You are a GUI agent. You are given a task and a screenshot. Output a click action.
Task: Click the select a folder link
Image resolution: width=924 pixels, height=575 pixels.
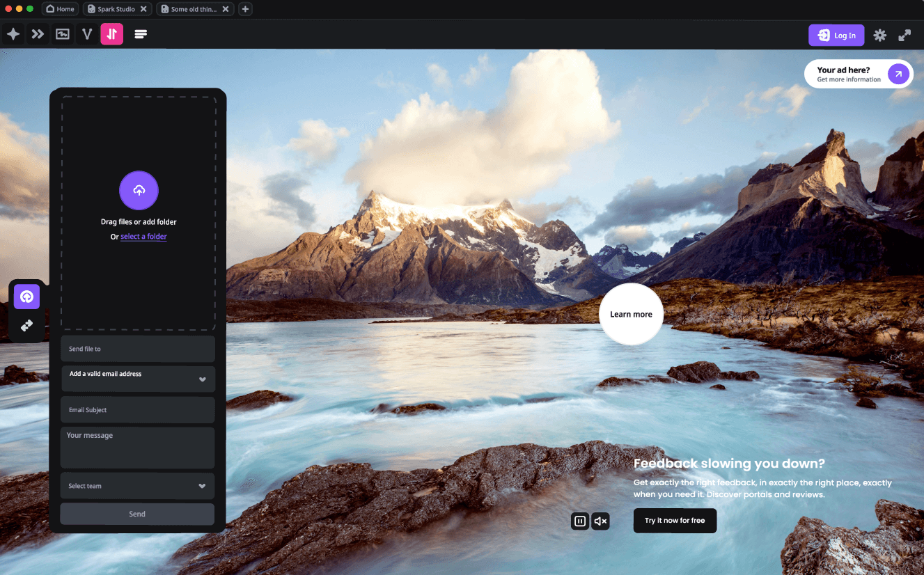pos(143,236)
